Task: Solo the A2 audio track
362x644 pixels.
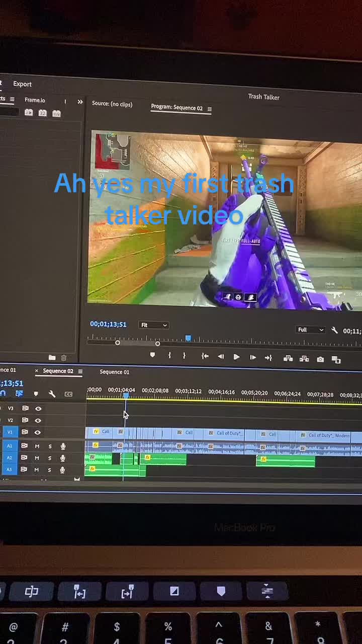Action: pyautogui.click(x=50, y=458)
